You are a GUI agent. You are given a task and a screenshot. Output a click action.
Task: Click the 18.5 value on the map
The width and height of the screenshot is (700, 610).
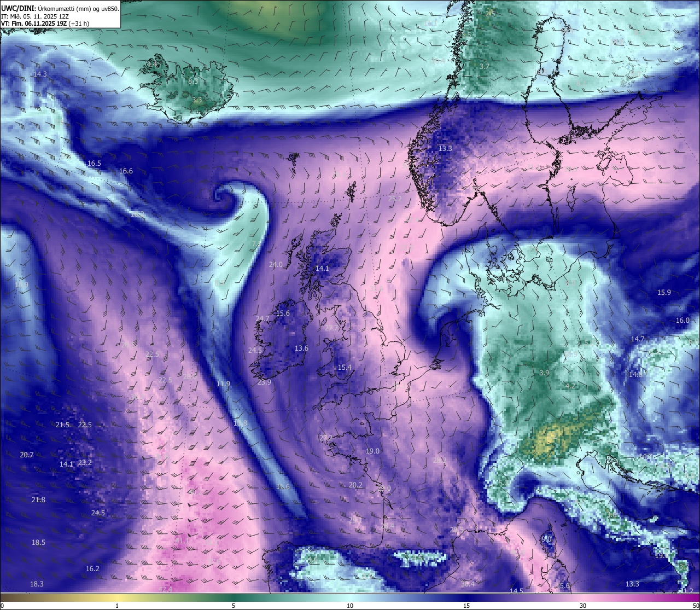38,543
